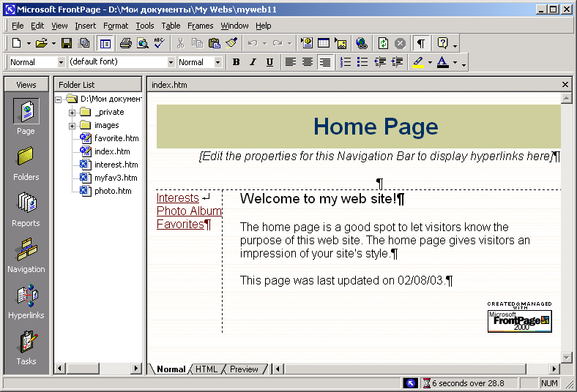
Task: Click the Interests hyperlink
Action: click(x=178, y=198)
